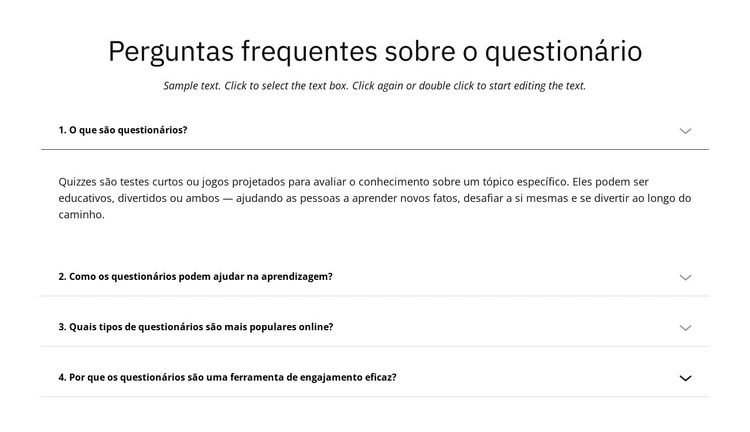
Task: Click the italic "Sample text" subtitle line
Action: click(x=375, y=86)
